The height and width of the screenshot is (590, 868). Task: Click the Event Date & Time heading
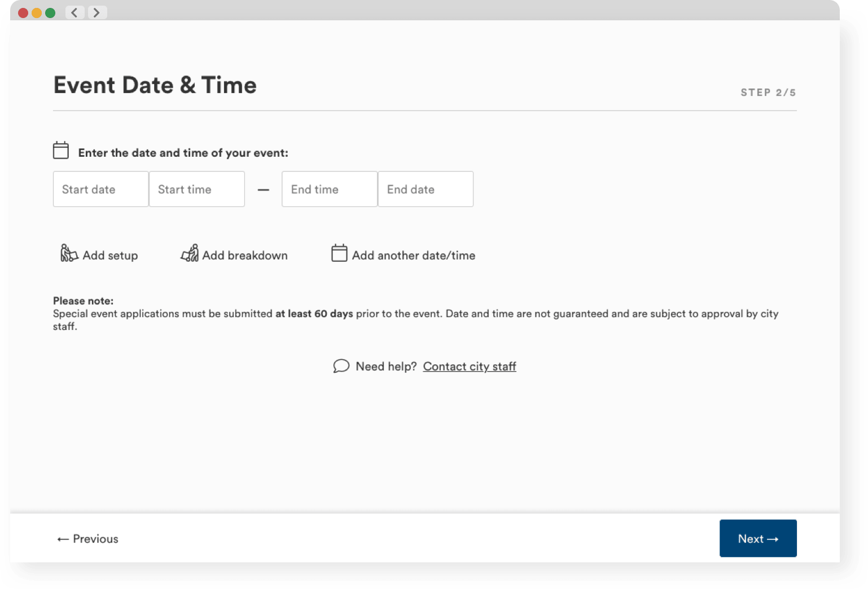(155, 85)
